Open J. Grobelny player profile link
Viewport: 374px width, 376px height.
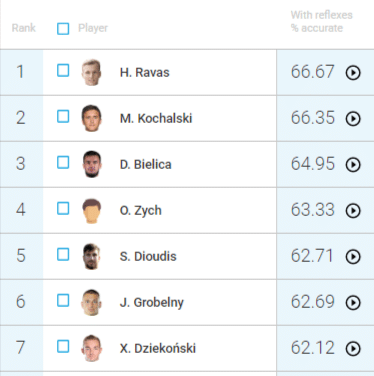click(152, 303)
